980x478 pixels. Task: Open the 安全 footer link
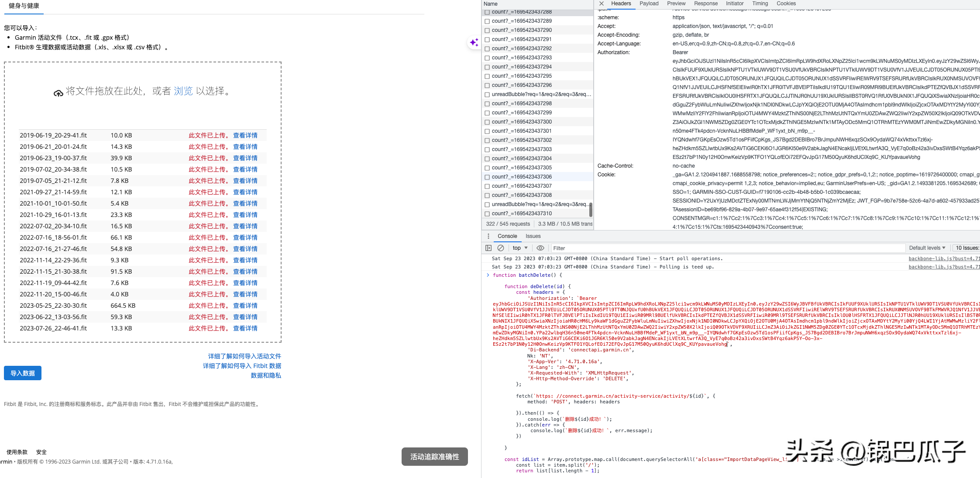tap(41, 452)
